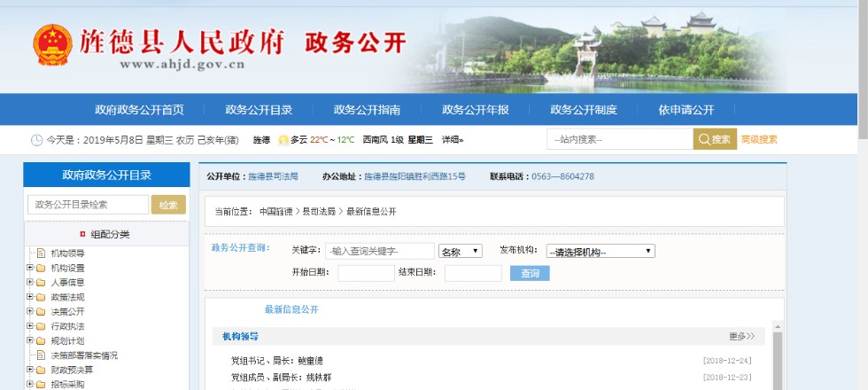This screenshot has height=390, width=868.
Task: Click the 更多>> link for 机构领导
Action: [x=741, y=337]
